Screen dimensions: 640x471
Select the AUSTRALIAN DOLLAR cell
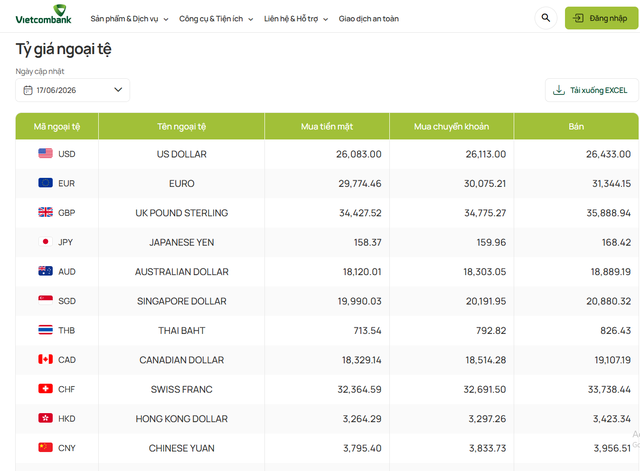click(x=182, y=271)
